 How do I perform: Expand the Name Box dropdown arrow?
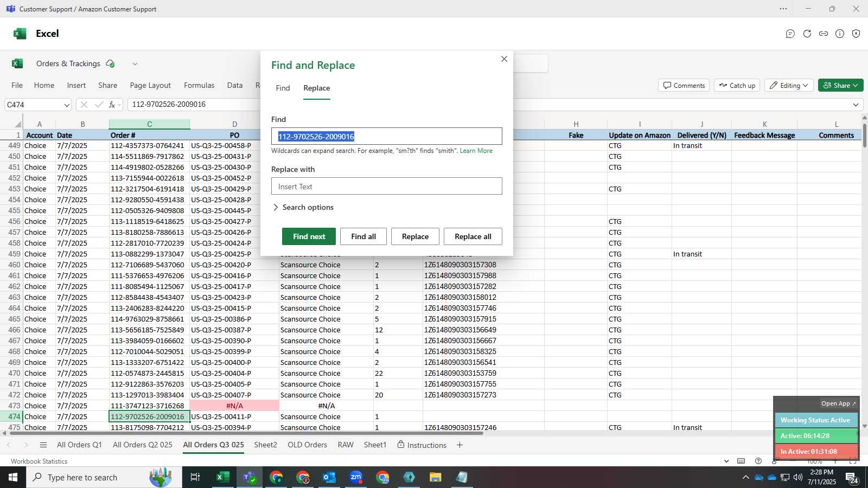click(x=67, y=105)
